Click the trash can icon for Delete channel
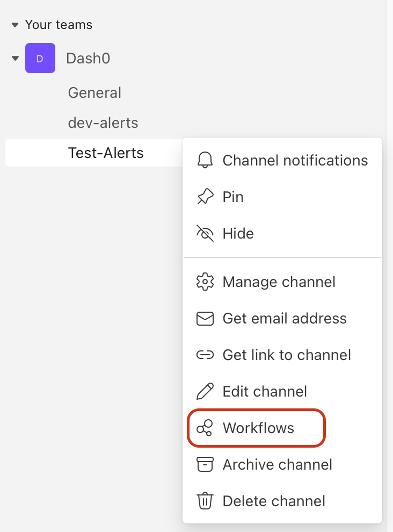Viewport: 393px width, 532px height. (x=205, y=501)
